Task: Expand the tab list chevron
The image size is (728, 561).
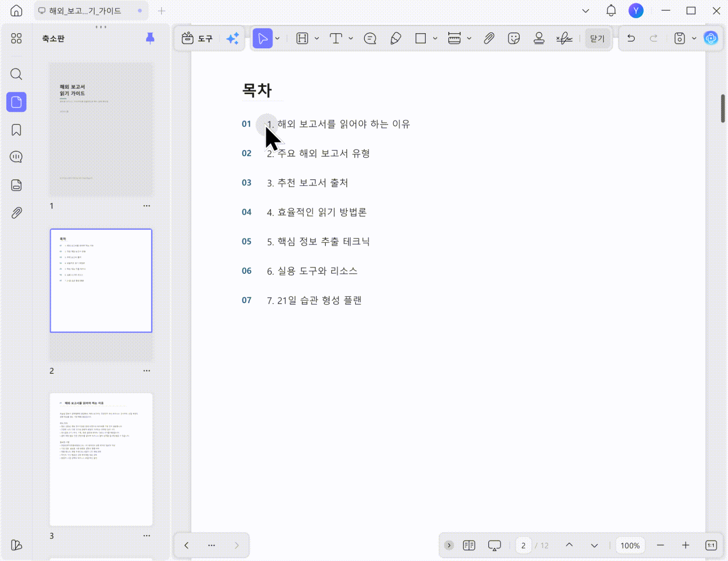Action: coord(586,11)
